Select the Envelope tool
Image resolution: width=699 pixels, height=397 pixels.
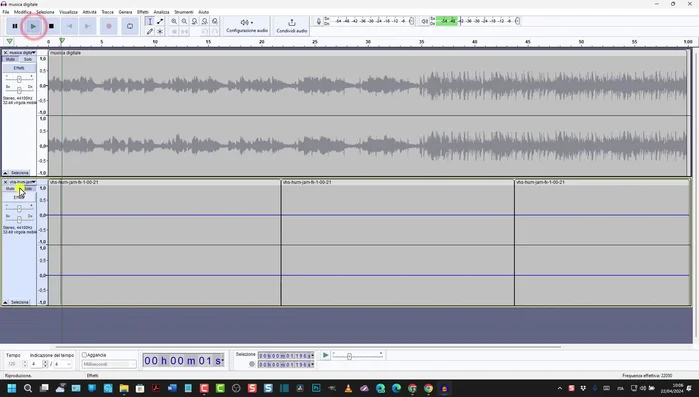coord(160,21)
